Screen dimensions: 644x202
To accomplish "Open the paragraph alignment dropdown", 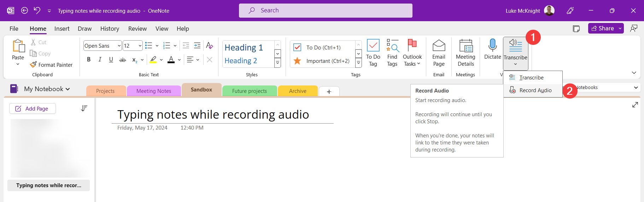I will coord(193,60).
